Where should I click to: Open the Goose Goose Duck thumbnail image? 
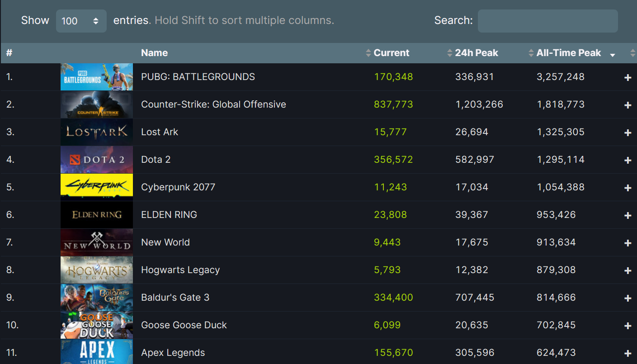97,325
